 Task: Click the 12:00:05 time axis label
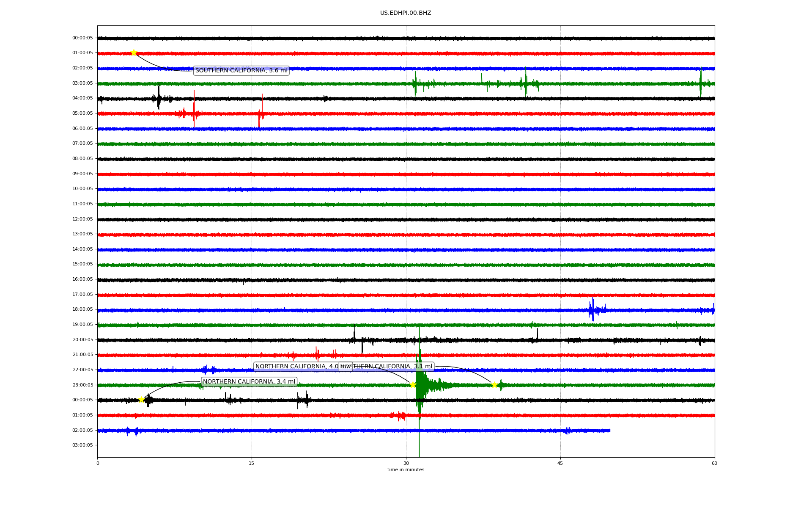coord(82,219)
